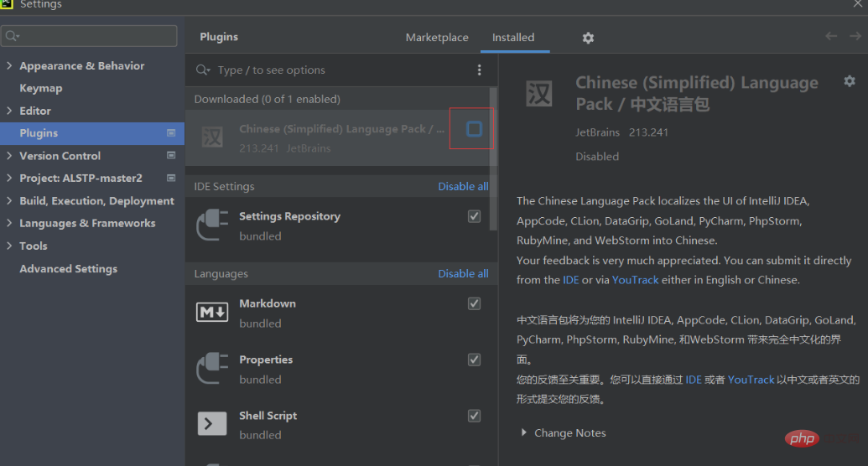Click the back navigation arrow

coord(831,36)
